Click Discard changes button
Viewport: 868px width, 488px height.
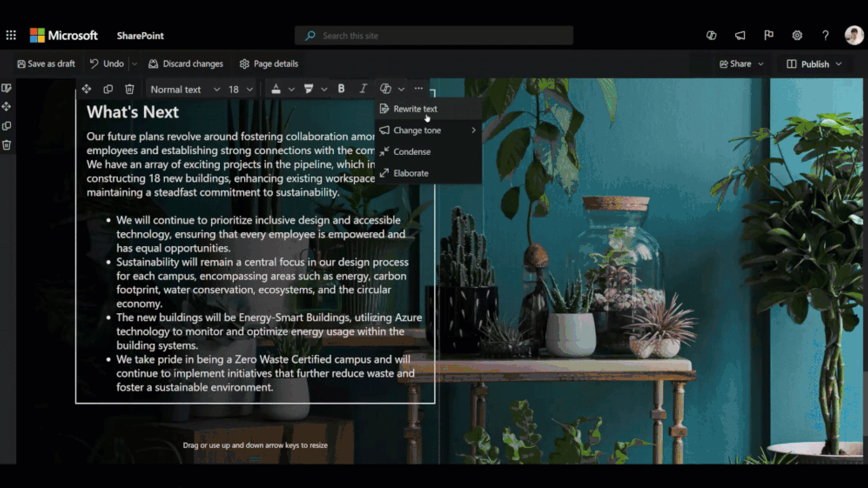tap(186, 64)
